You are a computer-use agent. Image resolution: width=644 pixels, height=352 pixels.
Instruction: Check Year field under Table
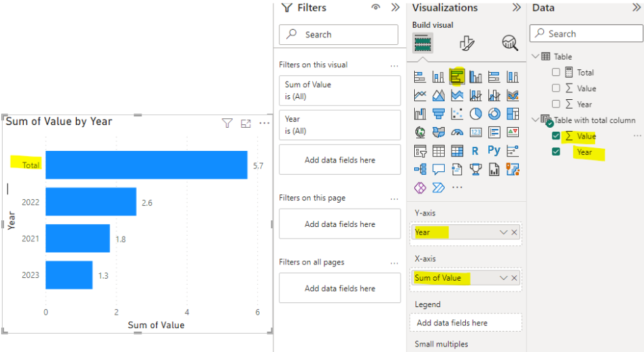[x=556, y=104]
